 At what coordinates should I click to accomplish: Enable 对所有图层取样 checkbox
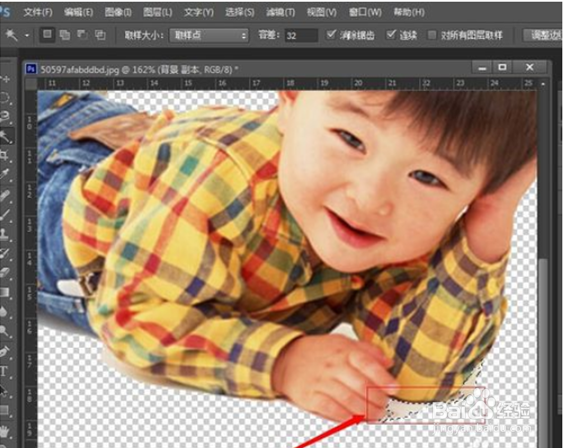(432, 35)
